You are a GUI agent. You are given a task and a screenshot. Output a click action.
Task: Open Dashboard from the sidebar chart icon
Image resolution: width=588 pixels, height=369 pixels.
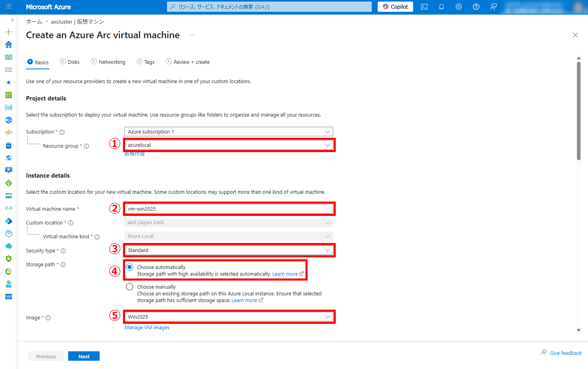[x=8, y=57]
